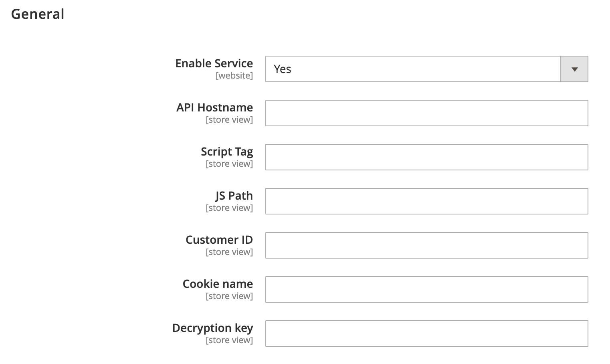Click inside the API Hostname field

[426, 113]
